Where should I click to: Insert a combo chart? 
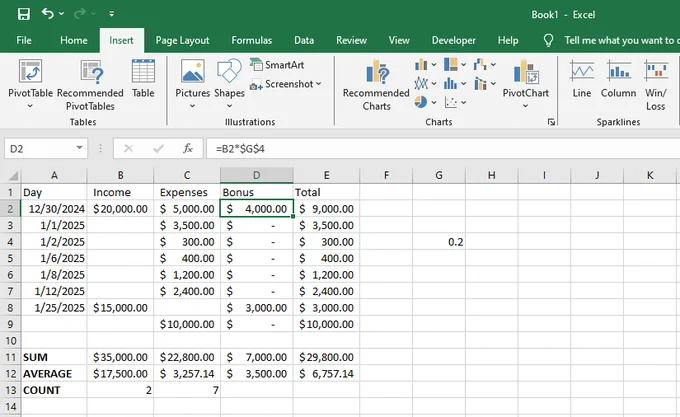click(x=484, y=83)
